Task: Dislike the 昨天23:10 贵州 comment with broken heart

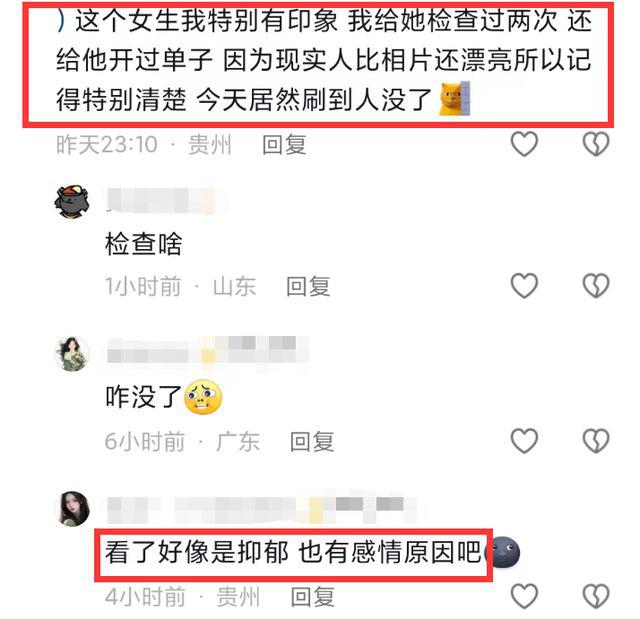Action: click(x=596, y=144)
